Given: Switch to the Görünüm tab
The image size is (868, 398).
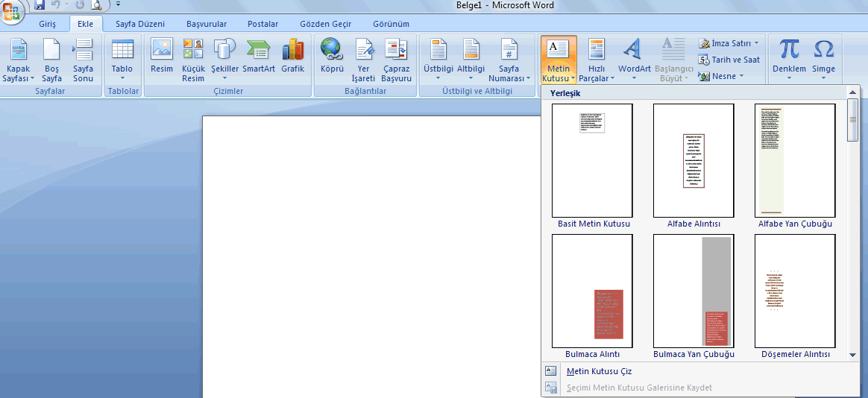Looking at the screenshot, I should click(x=391, y=24).
